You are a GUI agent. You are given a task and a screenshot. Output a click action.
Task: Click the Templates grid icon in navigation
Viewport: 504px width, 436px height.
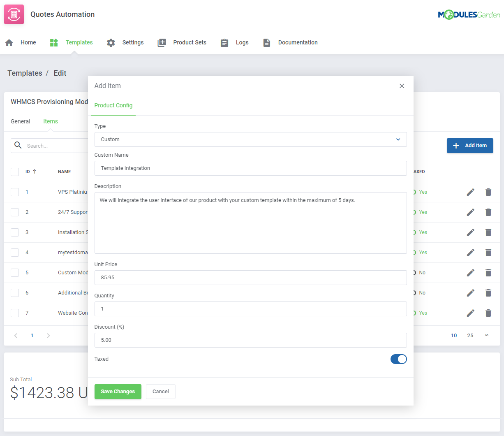(54, 42)
